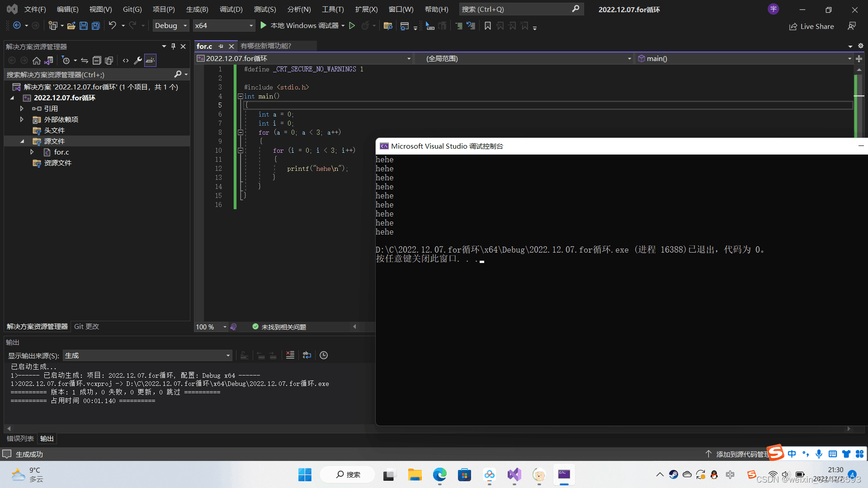
Task: Switch to the Git 更改 tab
Action: [x=86, y=326]
